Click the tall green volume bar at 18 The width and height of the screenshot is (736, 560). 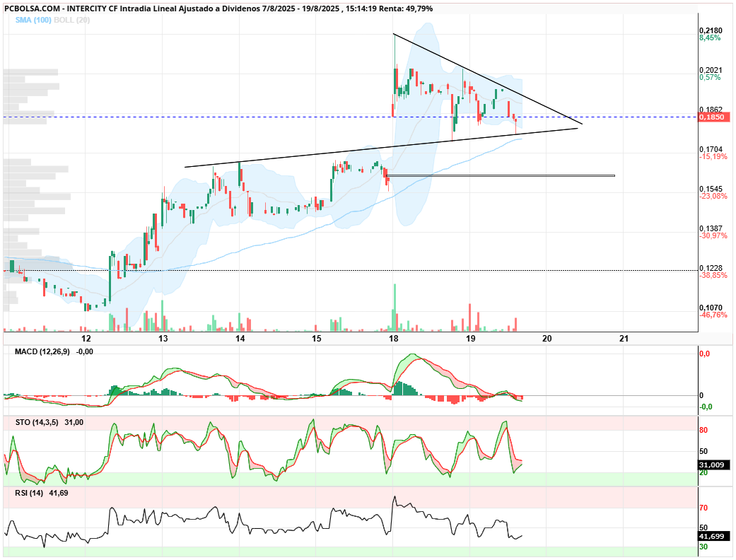[395, 308]
